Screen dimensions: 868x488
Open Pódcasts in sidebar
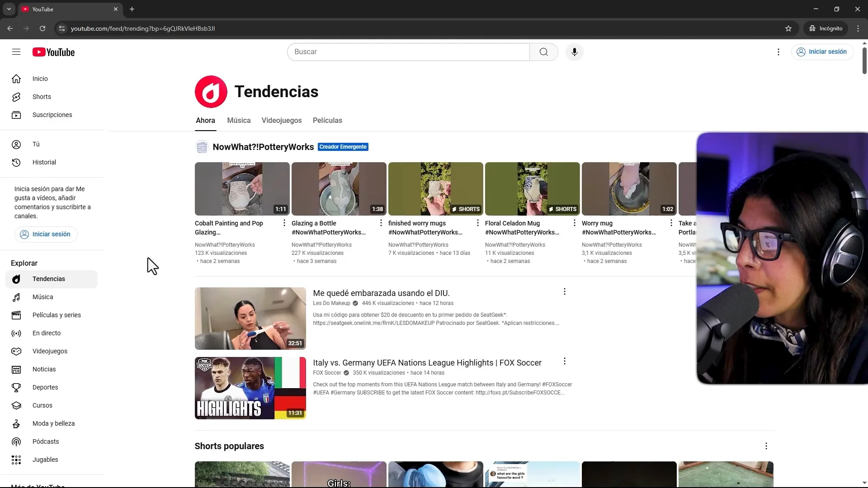coord(52,441)
